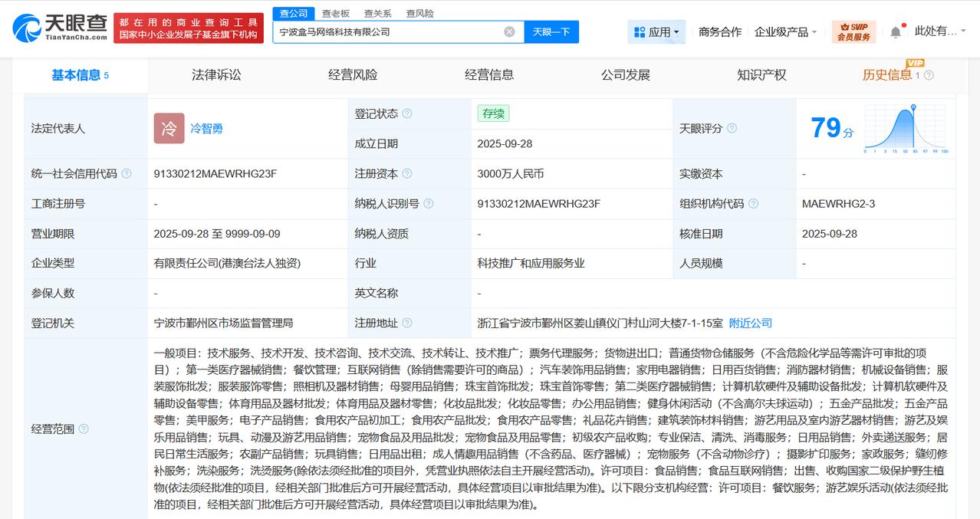This screenshot has width=980, height=519.
Task: Click help icon beside 历史信息 tab
Action: pos(929,75)
